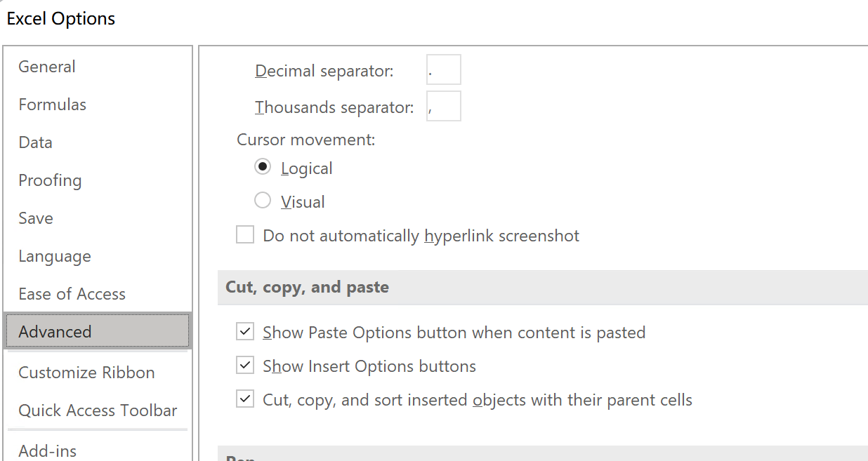Open the Ease of Access category
This screenshot has height=461, width=868.
72,294
